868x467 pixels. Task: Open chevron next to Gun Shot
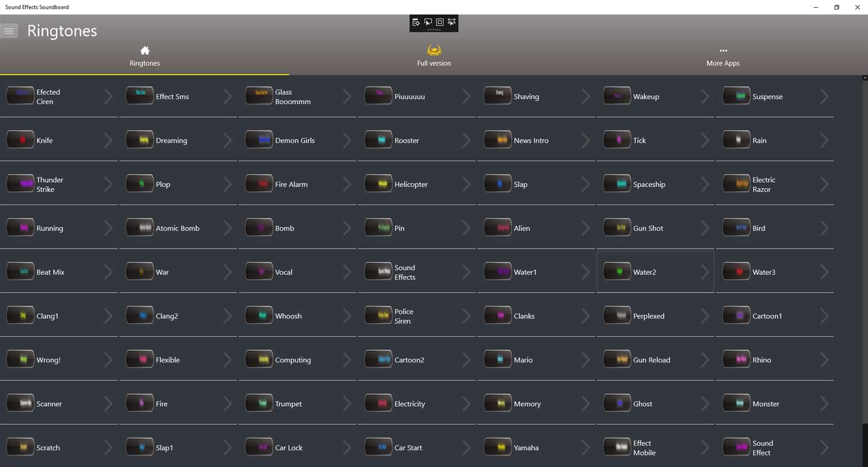point(705,228)
